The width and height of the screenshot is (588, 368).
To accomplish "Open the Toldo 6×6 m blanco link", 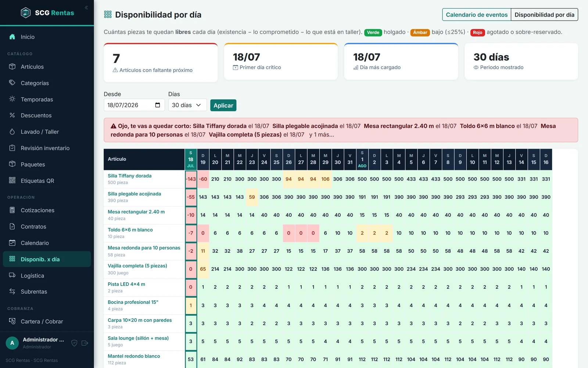I will click(x=130, y=230).
